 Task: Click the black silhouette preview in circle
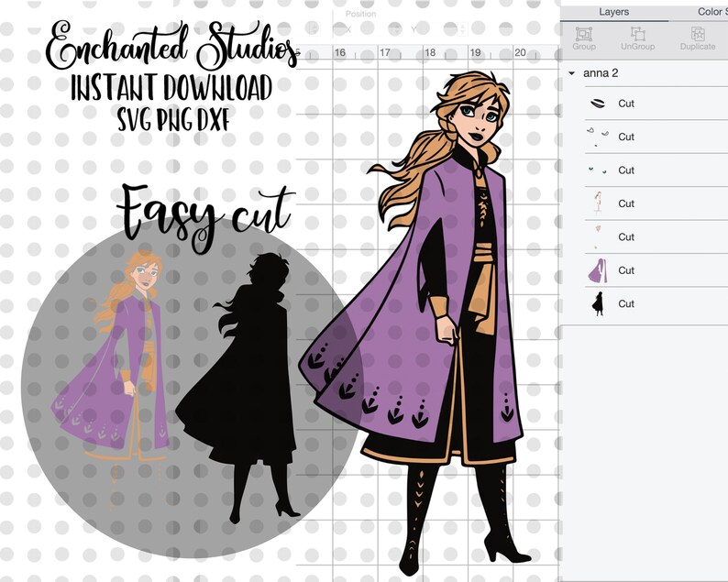point(237,388)
